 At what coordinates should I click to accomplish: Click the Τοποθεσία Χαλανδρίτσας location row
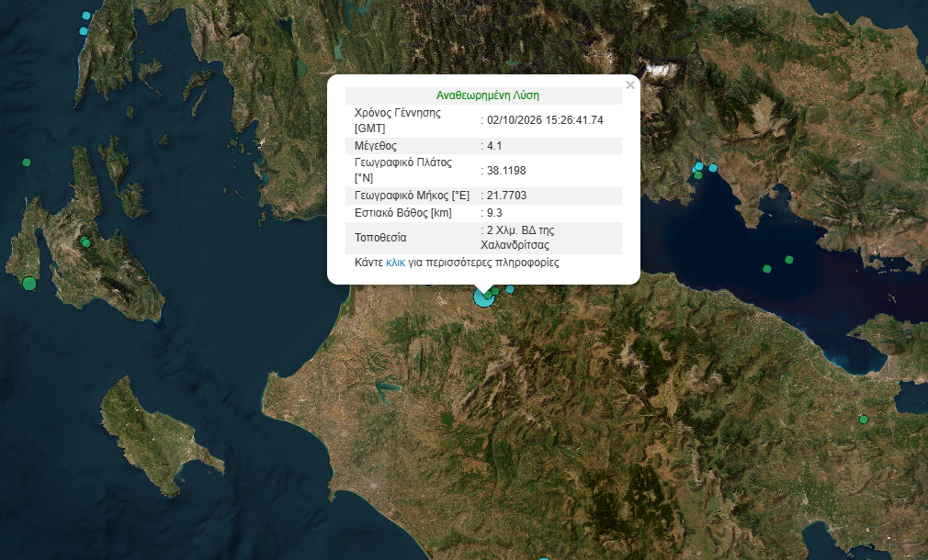coord(483,238)
